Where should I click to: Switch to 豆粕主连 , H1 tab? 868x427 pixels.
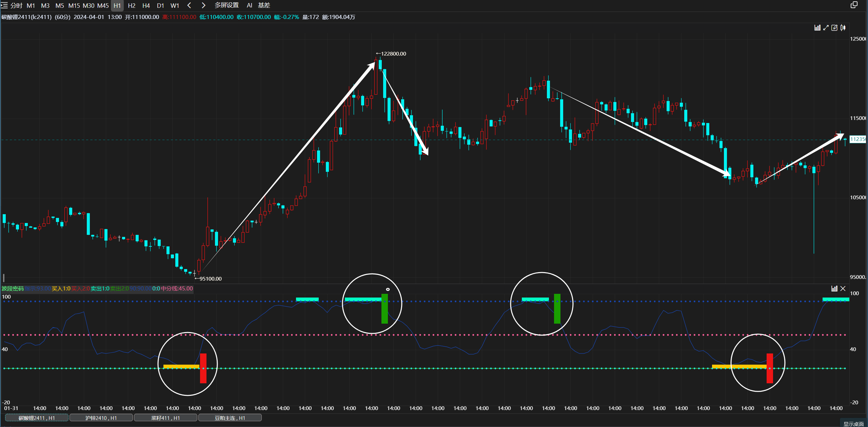pos(230,418)
